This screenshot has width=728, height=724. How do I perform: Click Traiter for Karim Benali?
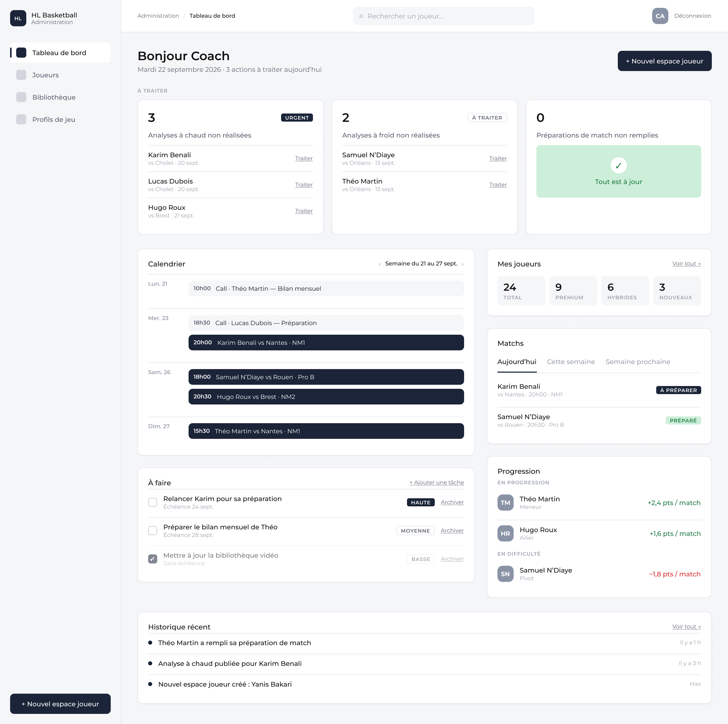(x=304, y=158)
